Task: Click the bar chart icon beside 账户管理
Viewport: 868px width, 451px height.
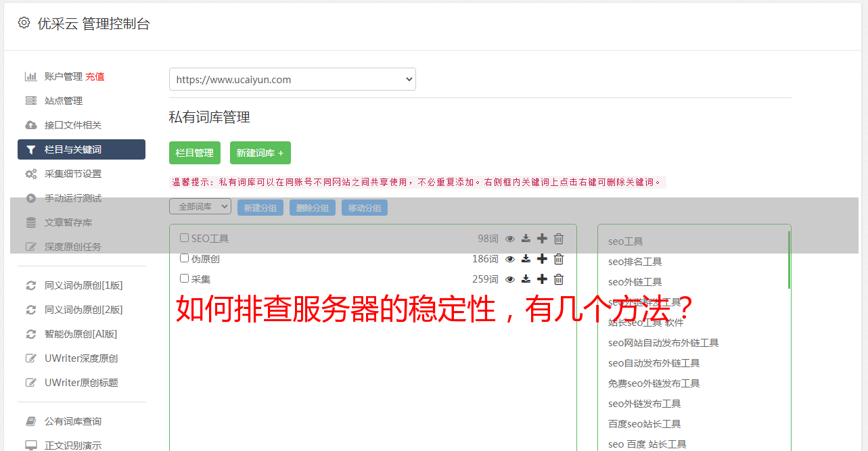Action: [x=31, y=76]
